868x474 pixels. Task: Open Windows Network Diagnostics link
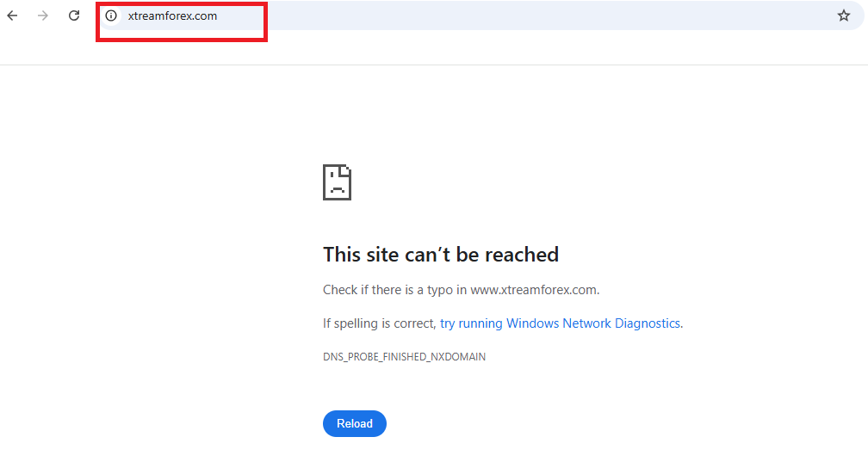pos(561,323)
